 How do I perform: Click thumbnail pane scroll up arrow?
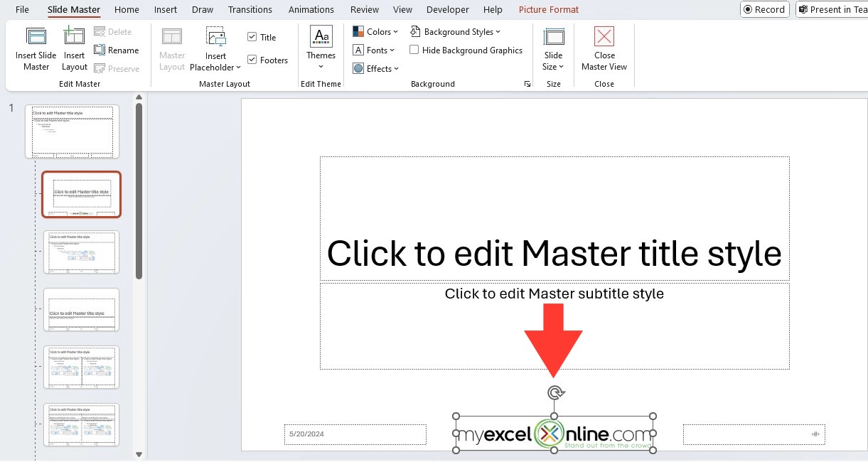[x=139, y=97]
